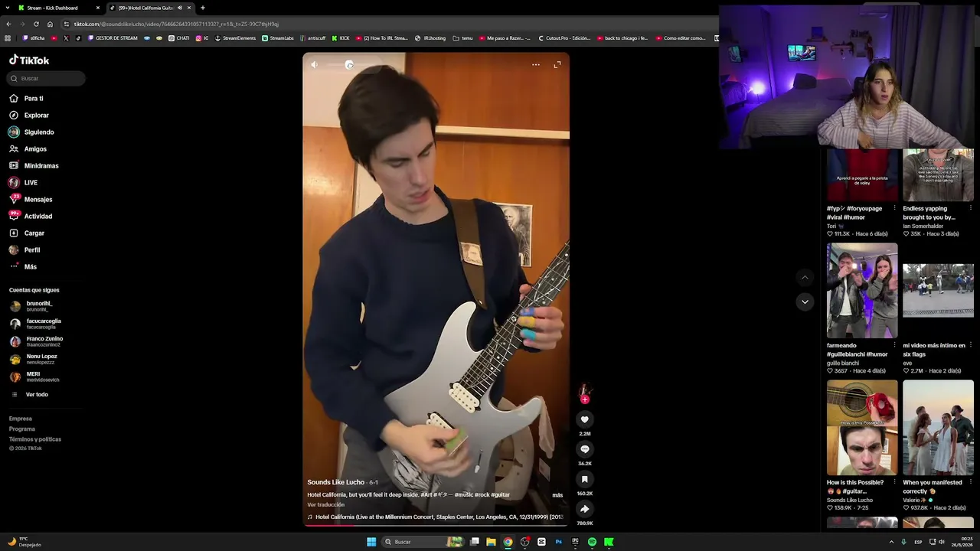Viewport: 980px width, 551px height.
Task: Expand the Más sidebar menu
Action: click(x=23, y=267)
